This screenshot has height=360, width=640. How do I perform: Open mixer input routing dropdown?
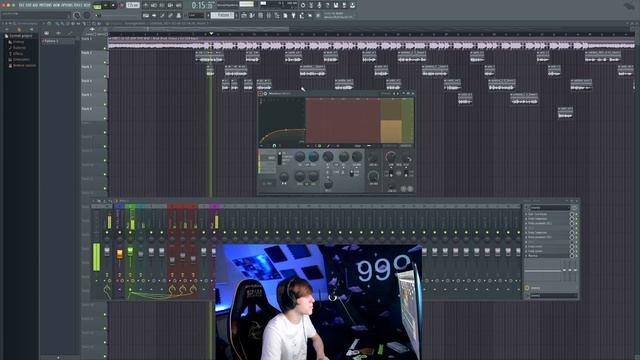pyautogui.click(x=550, y=208)
